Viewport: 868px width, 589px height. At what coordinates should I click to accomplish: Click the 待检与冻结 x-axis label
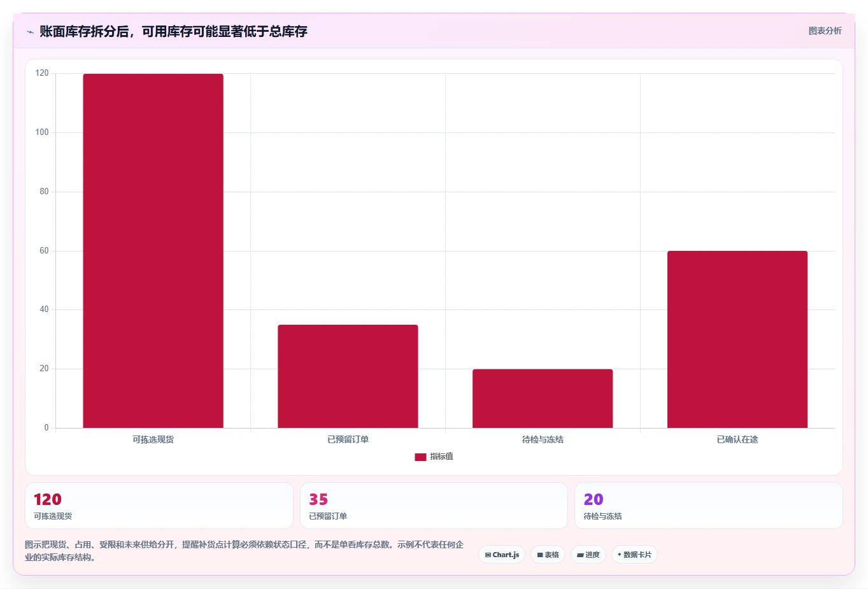[x=543, y=439]
